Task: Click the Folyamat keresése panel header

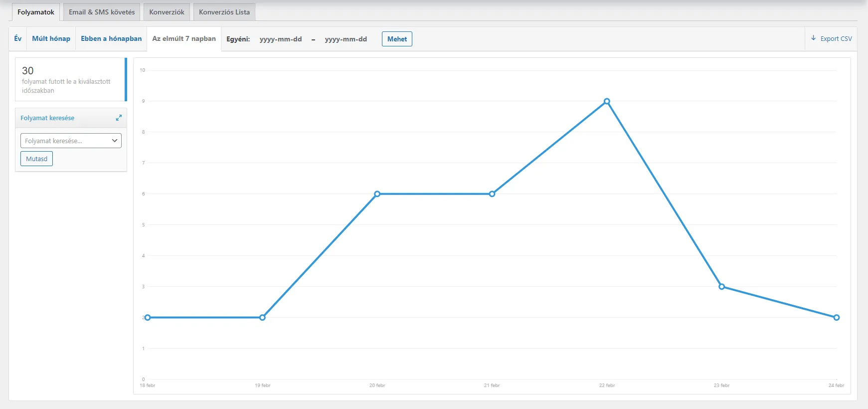Action: pyautogui.click(x=71, y=118)
